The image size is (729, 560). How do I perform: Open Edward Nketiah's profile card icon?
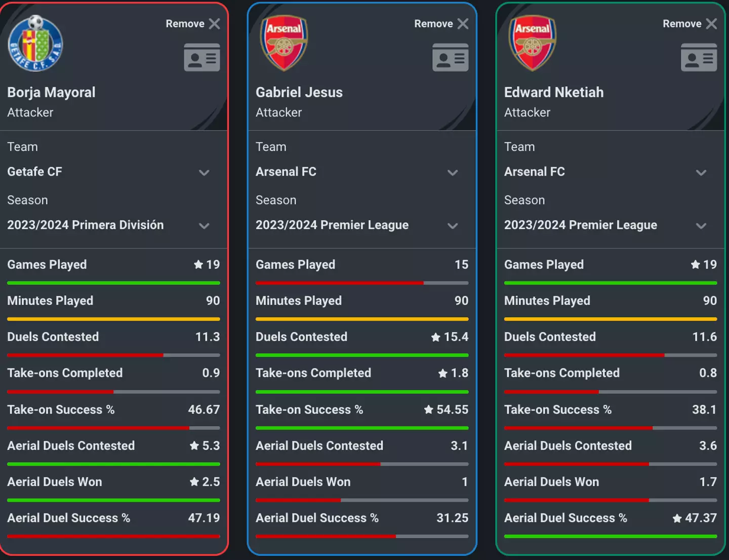pyautogui.click(x=699, y=57)
